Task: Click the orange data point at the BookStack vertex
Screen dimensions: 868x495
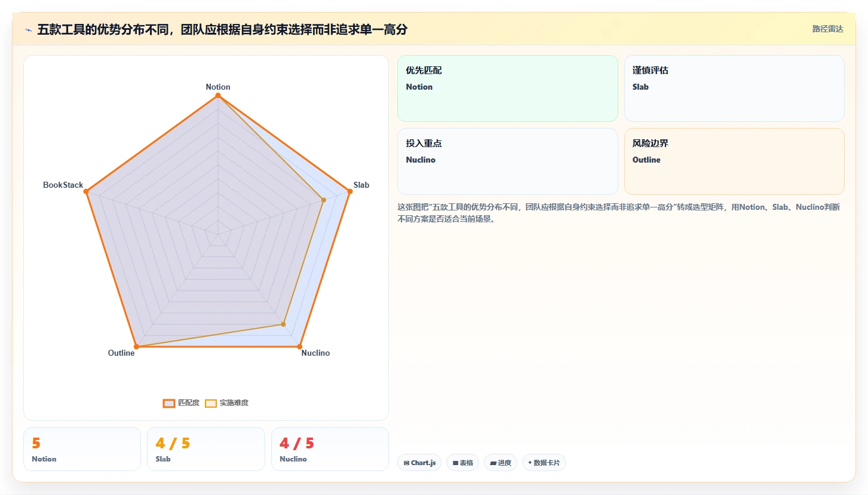Action: point(86,191)
